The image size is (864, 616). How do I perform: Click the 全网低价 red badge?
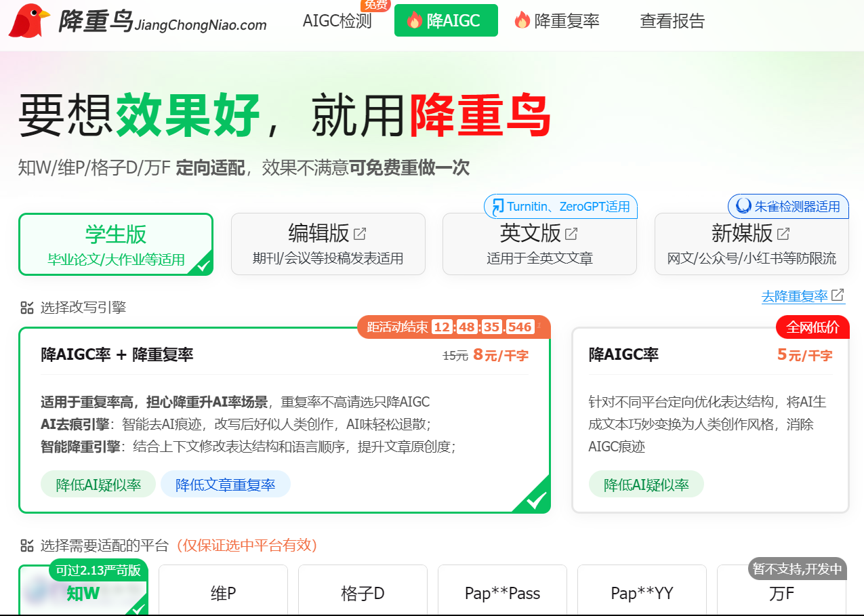click(812, 327)
